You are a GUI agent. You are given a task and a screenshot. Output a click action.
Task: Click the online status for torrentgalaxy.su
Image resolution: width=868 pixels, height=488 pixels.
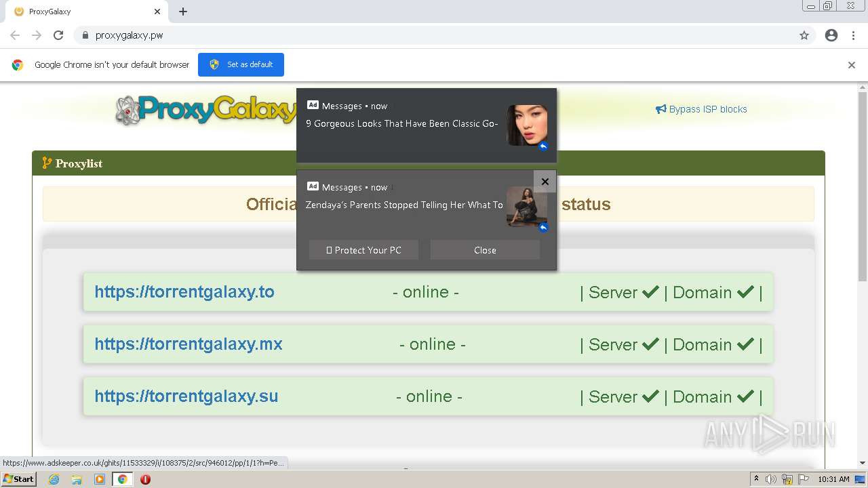coord(429,396)
